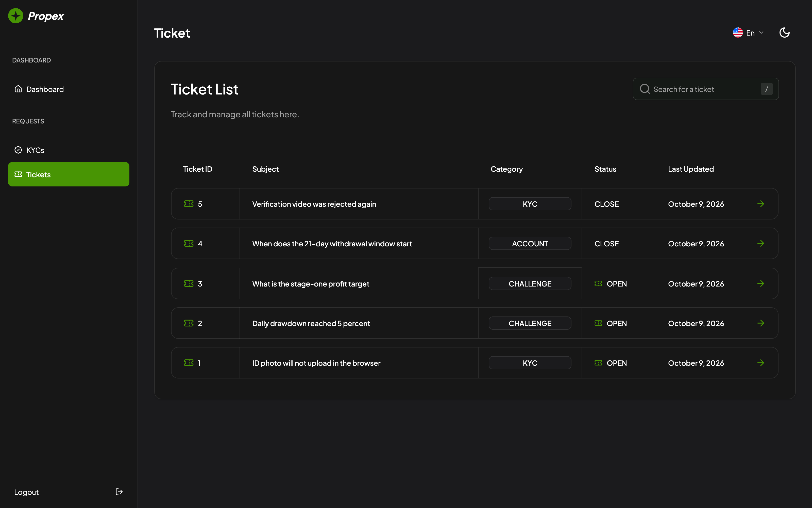812x508 pixels.
Task: Click the ACCOUNT category badge
Action: [x=530, y=244]
